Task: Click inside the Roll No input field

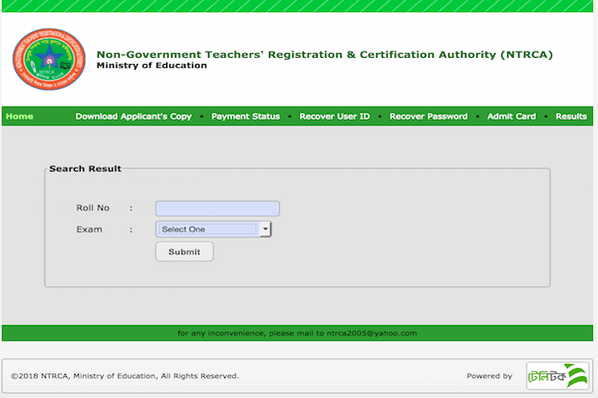Action: (217, 209)
